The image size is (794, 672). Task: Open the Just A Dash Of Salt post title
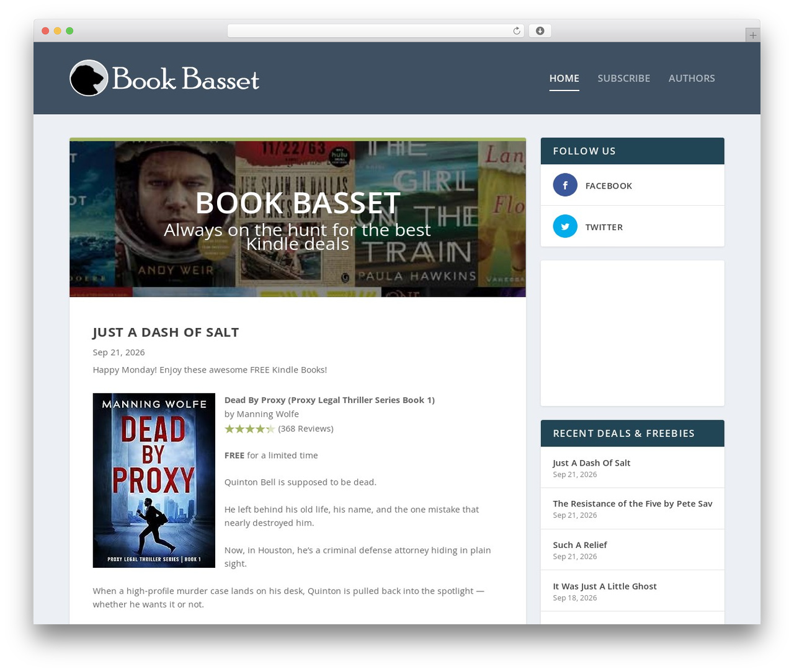coord(166,332)
